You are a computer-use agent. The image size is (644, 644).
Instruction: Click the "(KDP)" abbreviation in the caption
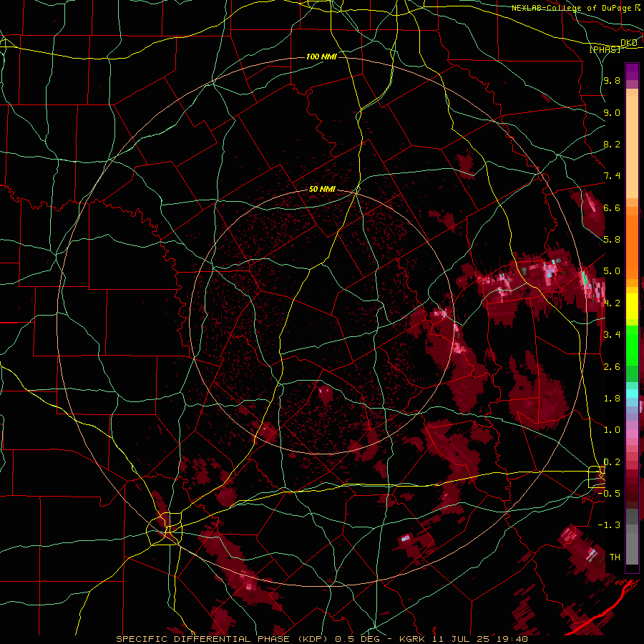tap(314, 639)
